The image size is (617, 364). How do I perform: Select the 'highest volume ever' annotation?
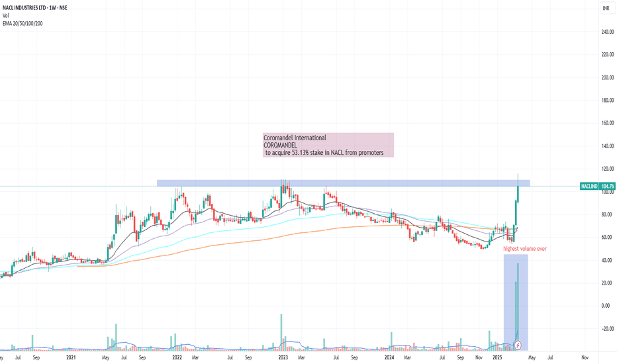tap(525, 249)
